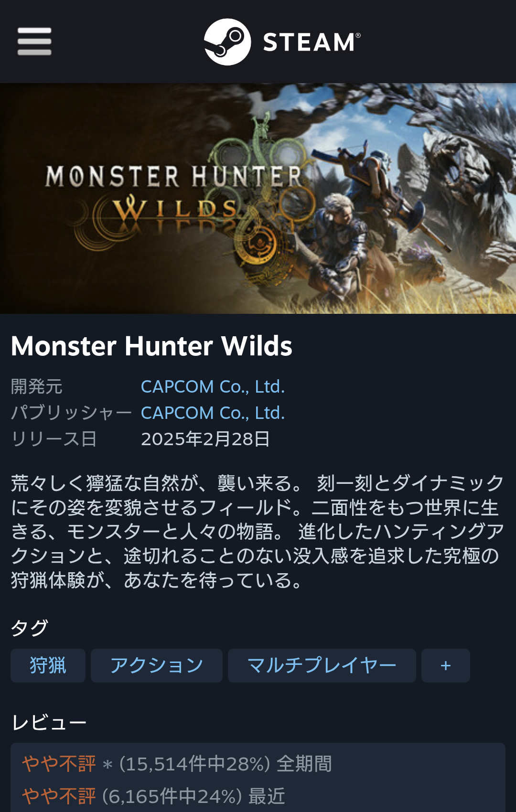Open publisher CAPCOM Co., Ltd. link beside パブリッシャー
This screenshot has width=516, height=812.
pos(213,413)
